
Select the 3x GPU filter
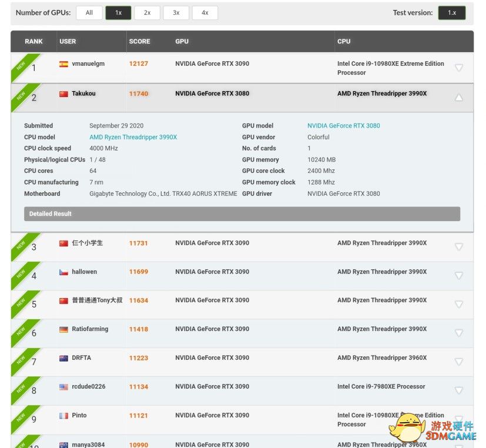(x=176, y=13)
